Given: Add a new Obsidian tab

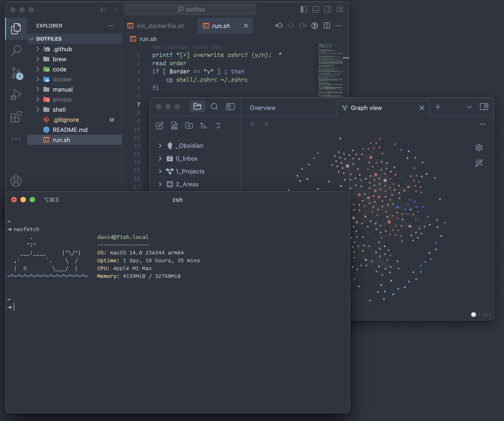Looking at the screenshot, I should [x=438, y=107].
